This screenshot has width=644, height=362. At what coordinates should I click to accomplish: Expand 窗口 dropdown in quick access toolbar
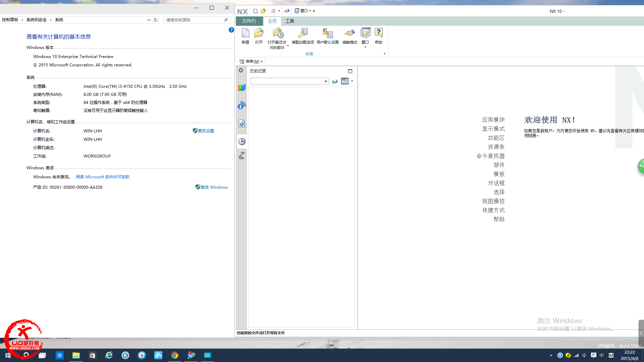point(310,11)
